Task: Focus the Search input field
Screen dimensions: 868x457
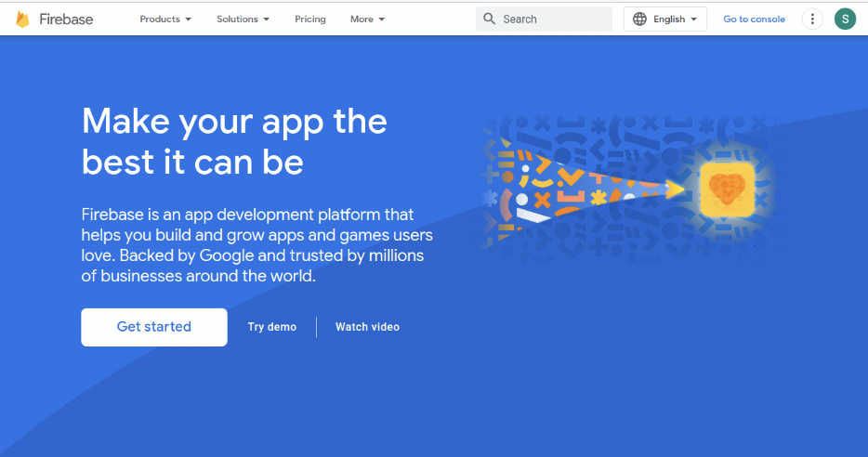Action: click(545, 19)
